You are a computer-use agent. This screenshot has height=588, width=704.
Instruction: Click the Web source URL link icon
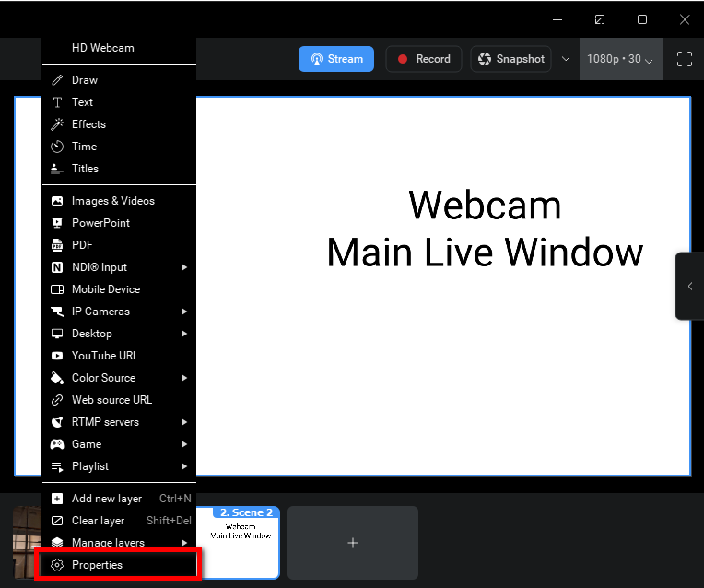click(57, 400)
